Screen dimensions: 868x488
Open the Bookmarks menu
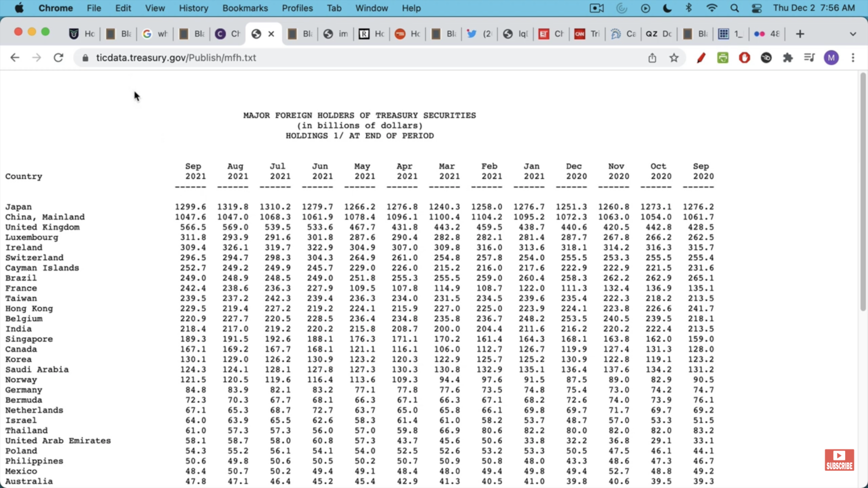tap(245, 8)
